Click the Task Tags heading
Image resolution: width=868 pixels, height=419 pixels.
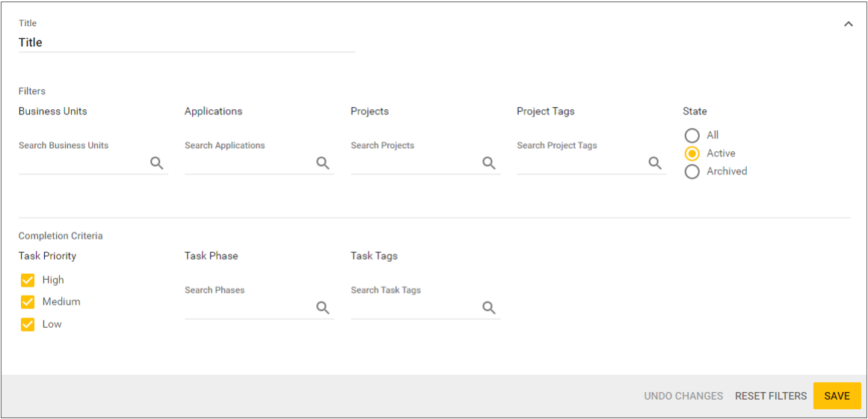coord(374,256)
